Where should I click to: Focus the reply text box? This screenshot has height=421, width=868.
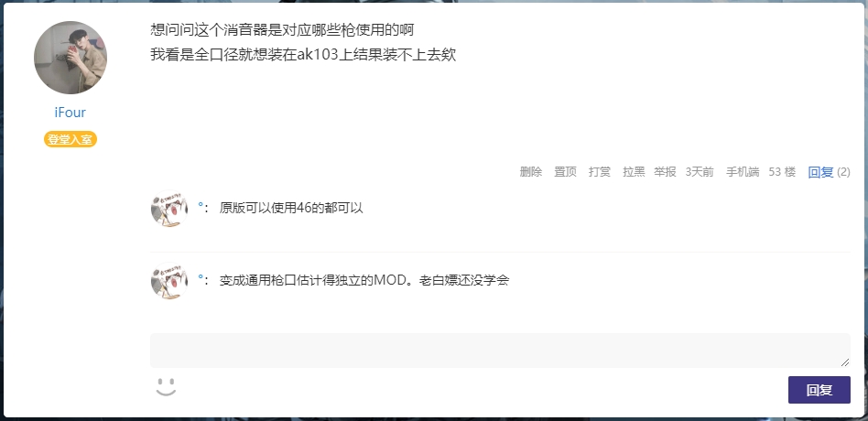(500, 351)
